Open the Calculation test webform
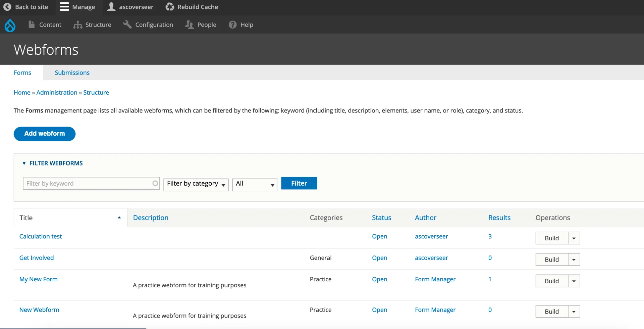This screenshot has height=329, width=644. (x=41, y=236)
